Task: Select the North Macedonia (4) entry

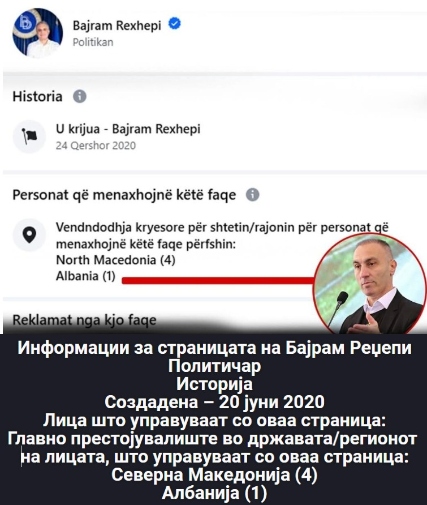Action: click(x=115, y=259)
